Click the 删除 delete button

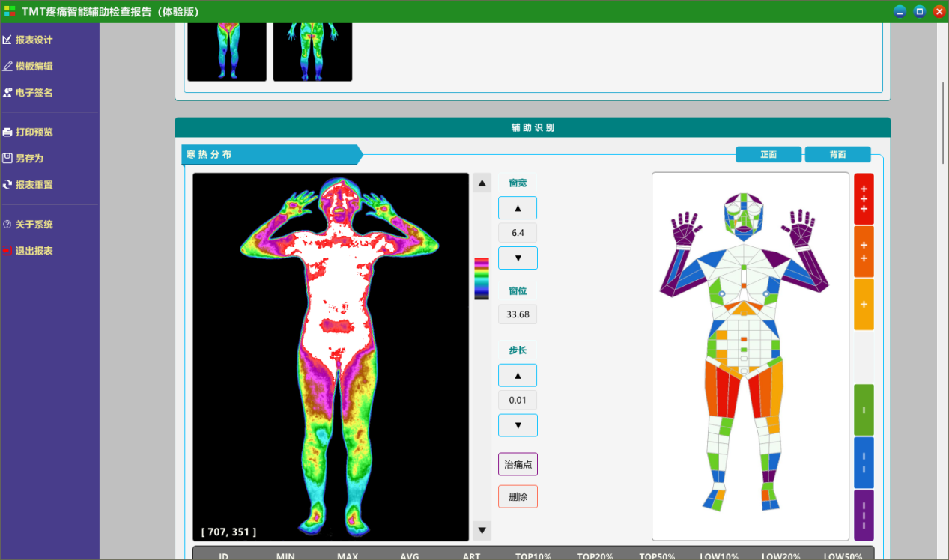pyautogui.click(x=518, y=496)
